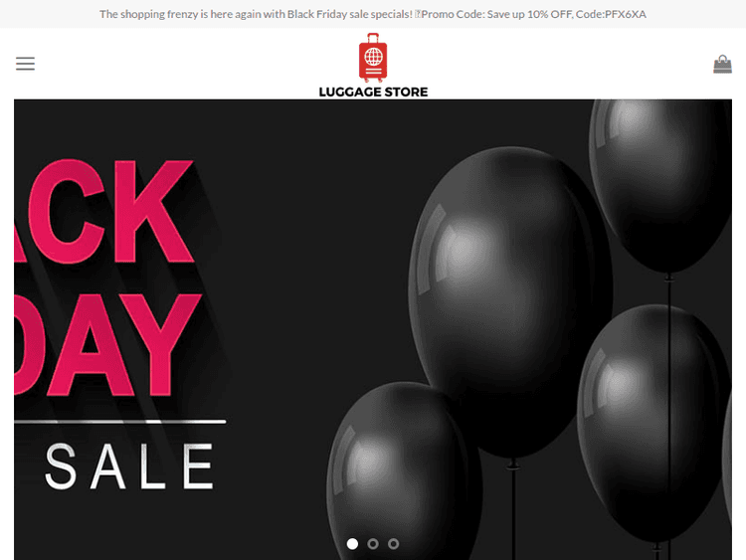Click the white line above SALE
The height and width of the screenshot is (560, 746).
click(x=120, y=422)
